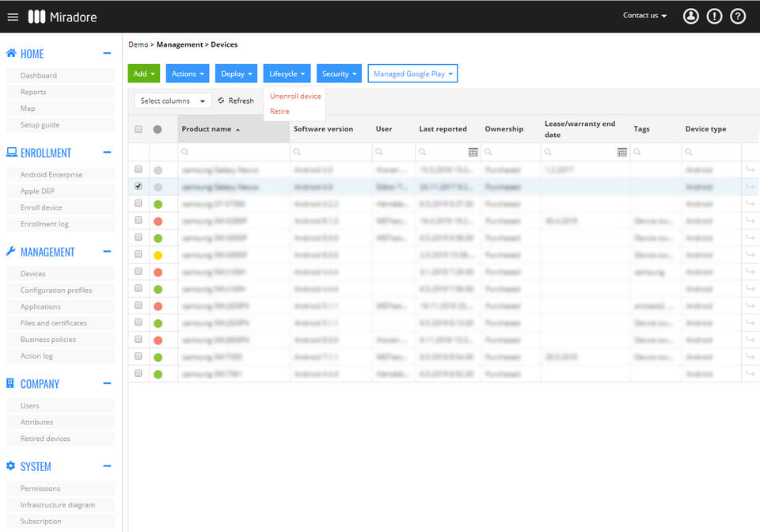Click search icon in Ownership filter
Image resolution: width=760 pixels, height=532 pixels.
(488, 152)
